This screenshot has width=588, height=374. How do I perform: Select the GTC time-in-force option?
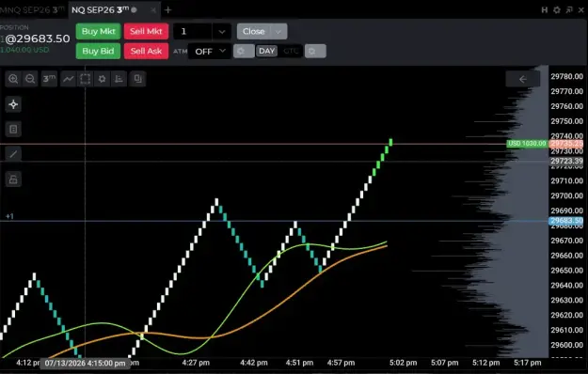pyautogui.click(x=291, y=52)
